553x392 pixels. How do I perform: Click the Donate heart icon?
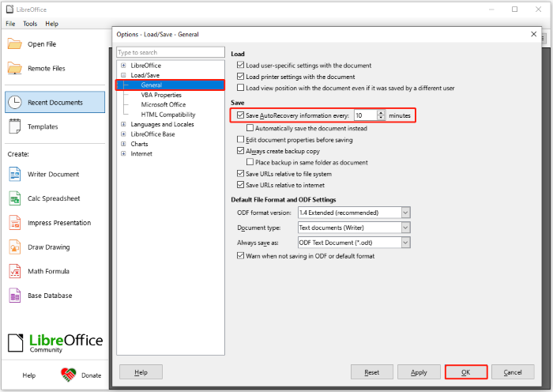coord(69,375)
